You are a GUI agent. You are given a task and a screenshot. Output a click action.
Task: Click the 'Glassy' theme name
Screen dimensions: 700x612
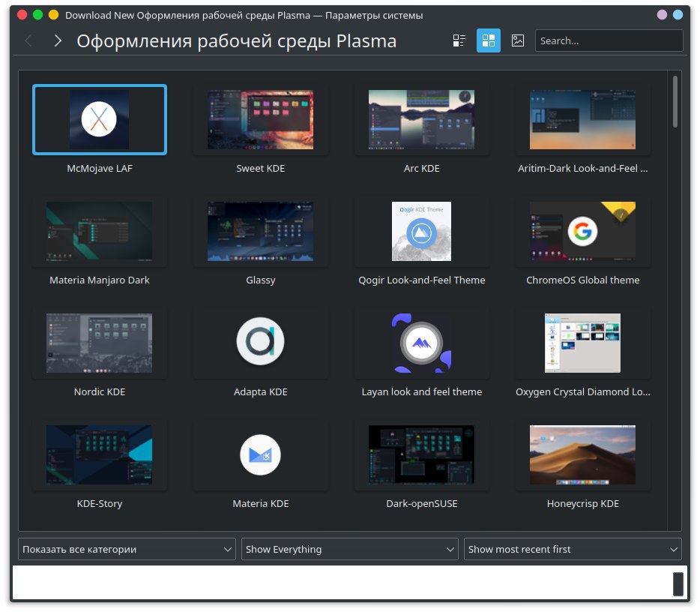coord(261,280)
